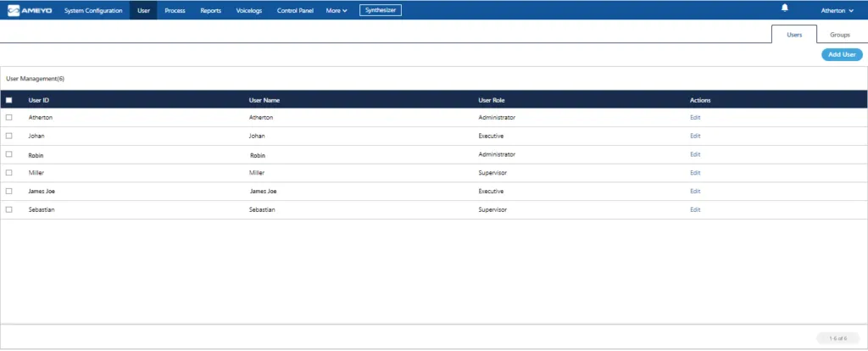Sort by User Name column header
The height and width of the screenshot is (351, 868).
[264, 100]
